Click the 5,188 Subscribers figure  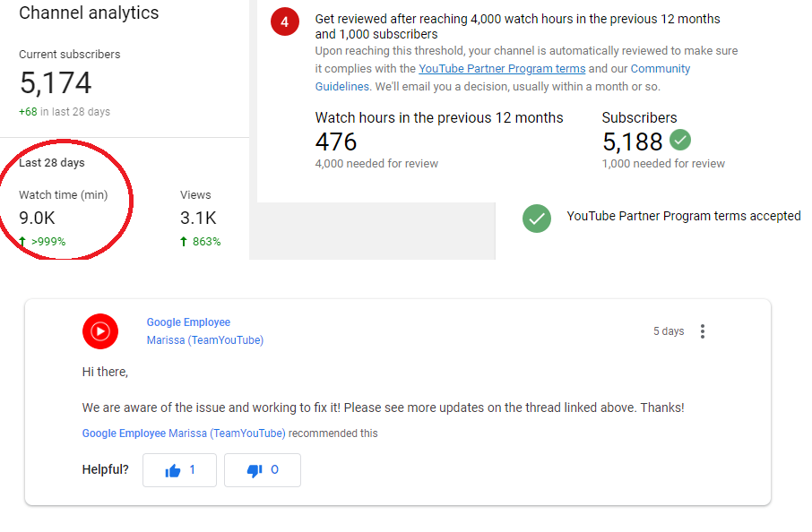633,142
